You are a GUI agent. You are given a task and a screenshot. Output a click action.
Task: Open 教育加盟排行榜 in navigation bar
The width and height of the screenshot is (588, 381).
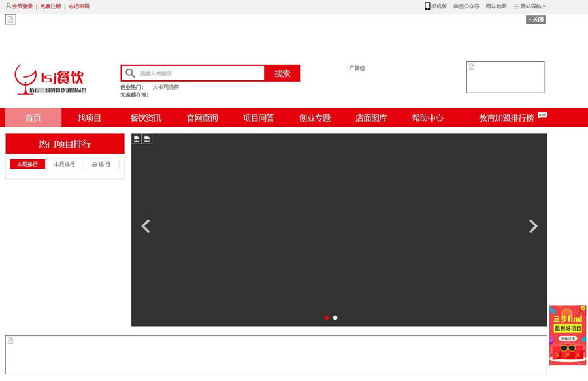[x=506, y=118]
